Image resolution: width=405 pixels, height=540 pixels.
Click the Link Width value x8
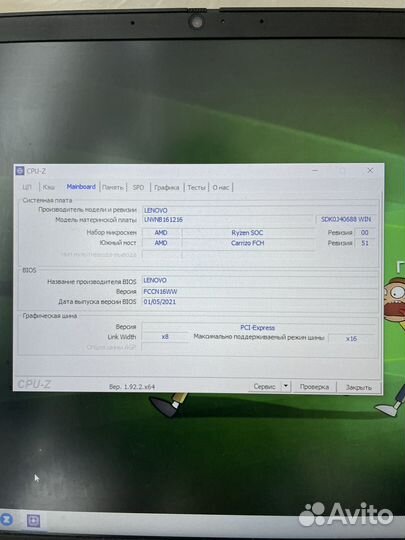tap(165, 337)
